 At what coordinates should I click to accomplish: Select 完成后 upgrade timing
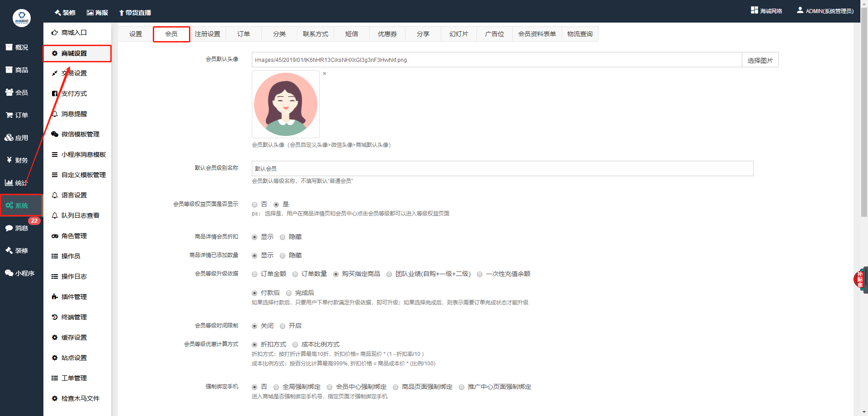(289, 293)
